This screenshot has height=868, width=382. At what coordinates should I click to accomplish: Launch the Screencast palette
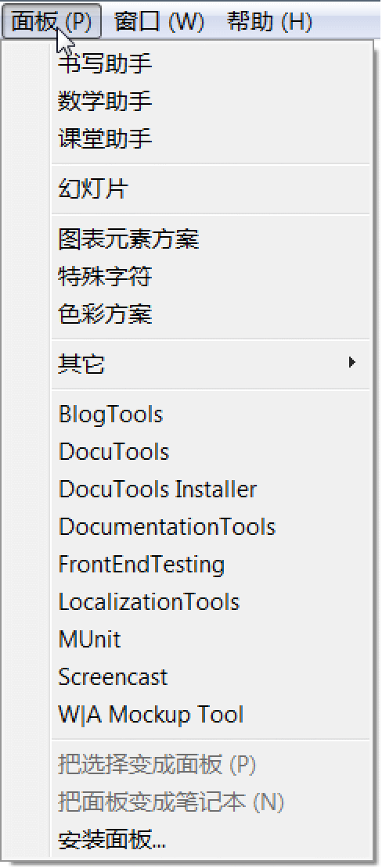point(211,677)
